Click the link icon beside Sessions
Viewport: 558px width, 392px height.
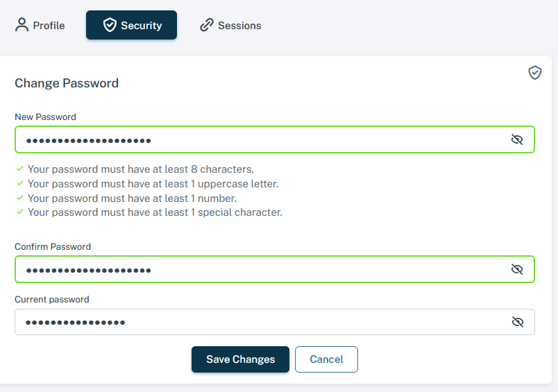206,25
